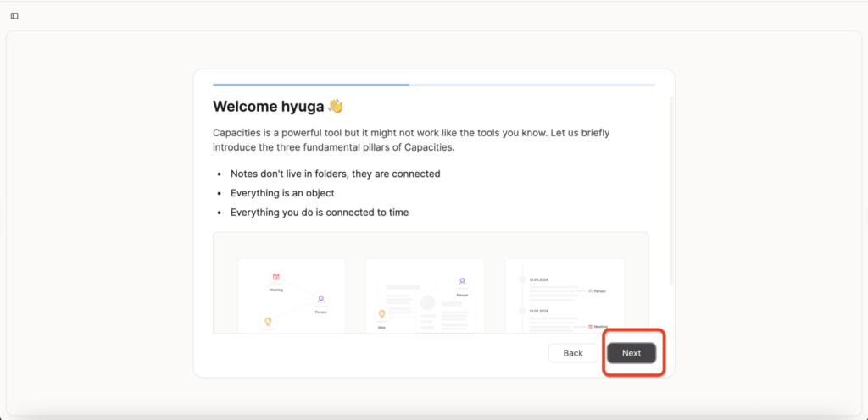Go back with the Back button
The image size is (868, 420).
(573, 353)
